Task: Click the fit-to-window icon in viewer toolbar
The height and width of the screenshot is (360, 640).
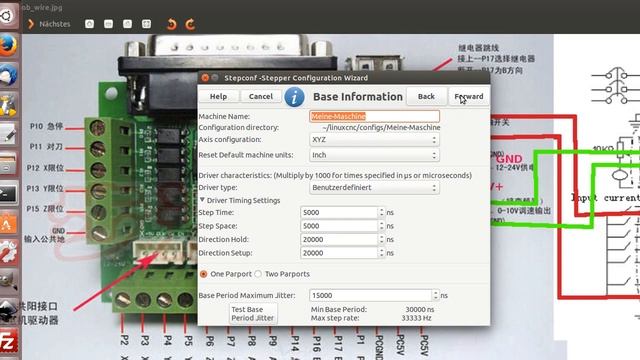Action: (147, 24)
